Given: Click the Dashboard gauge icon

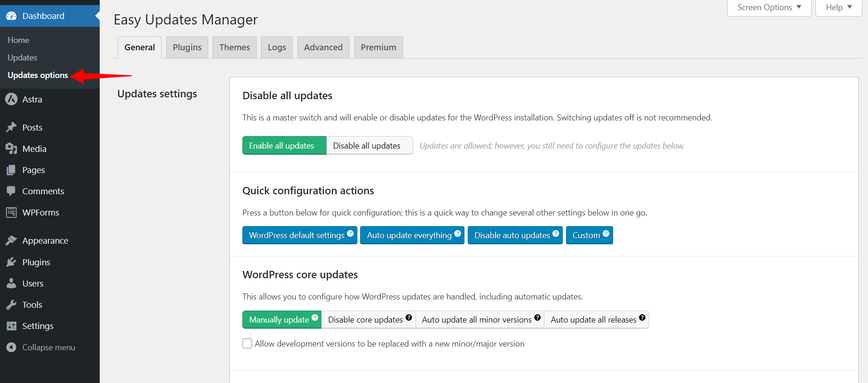Looking at the screenshot, I should [x=12, y=16].
